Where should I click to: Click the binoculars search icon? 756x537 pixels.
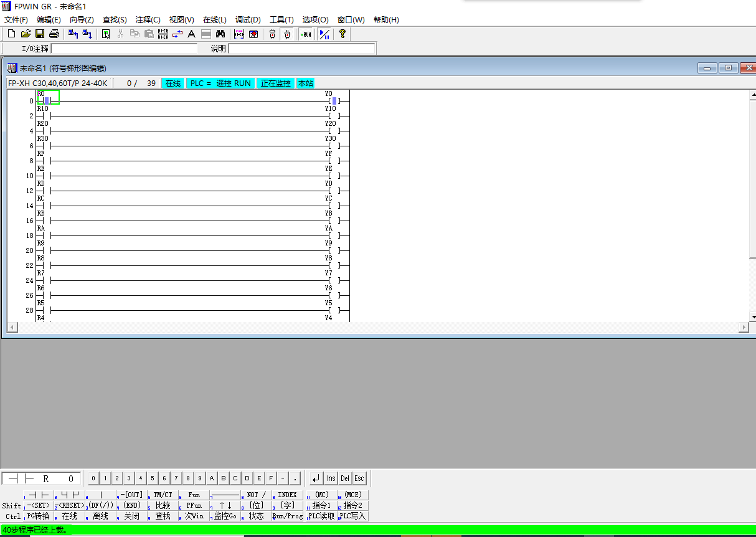click(220, 34)
